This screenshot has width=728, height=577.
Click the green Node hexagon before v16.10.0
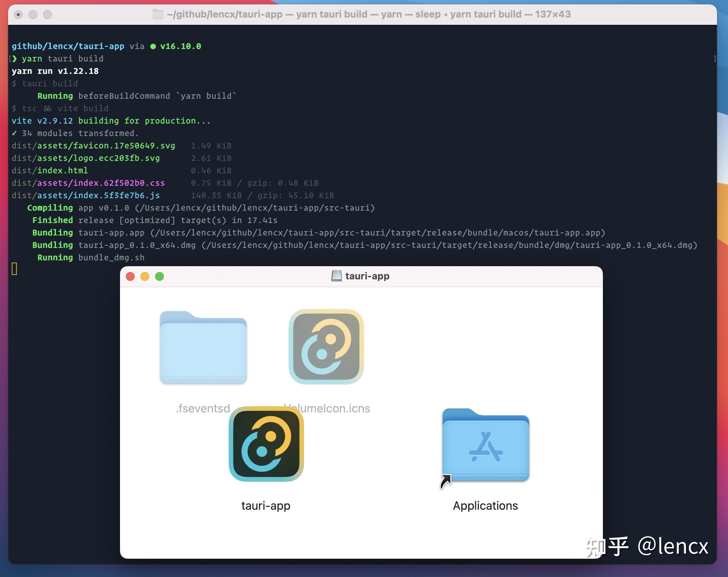coord(153,46)
